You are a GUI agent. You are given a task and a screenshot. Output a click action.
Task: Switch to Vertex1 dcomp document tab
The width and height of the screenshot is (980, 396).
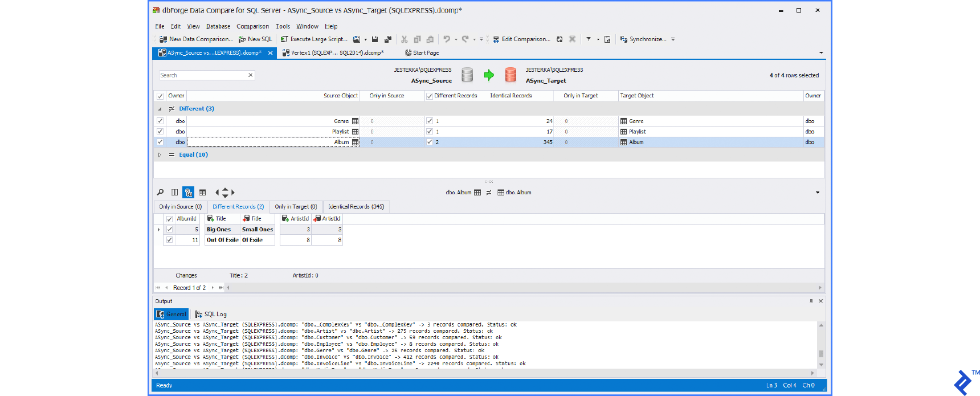pos(334,53)
